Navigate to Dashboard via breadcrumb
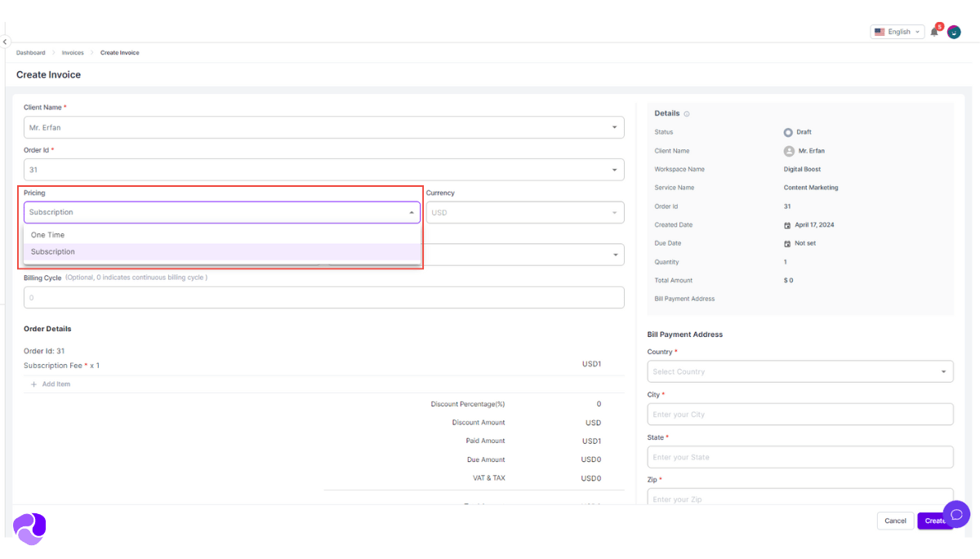The width and height of the screenshot is (980, 559). (x=30, y=52)
